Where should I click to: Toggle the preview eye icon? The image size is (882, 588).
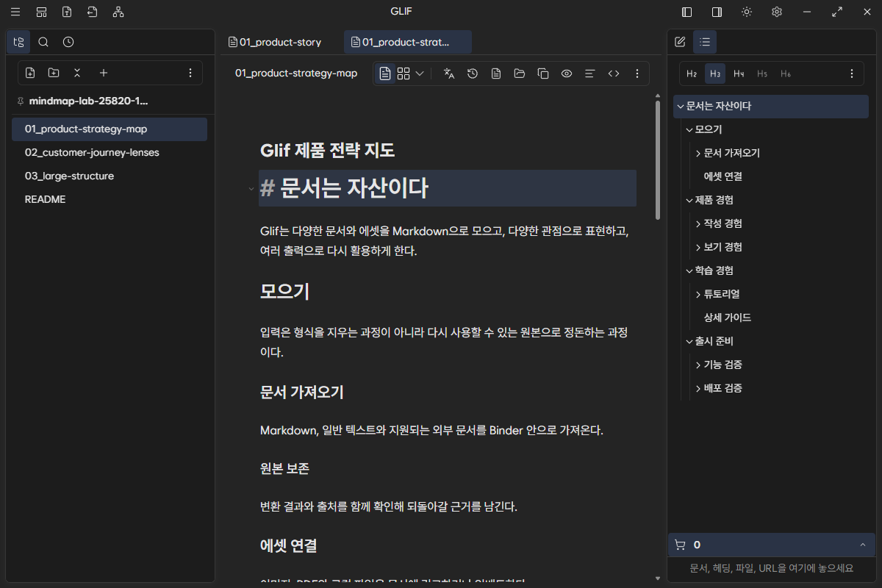567,73
